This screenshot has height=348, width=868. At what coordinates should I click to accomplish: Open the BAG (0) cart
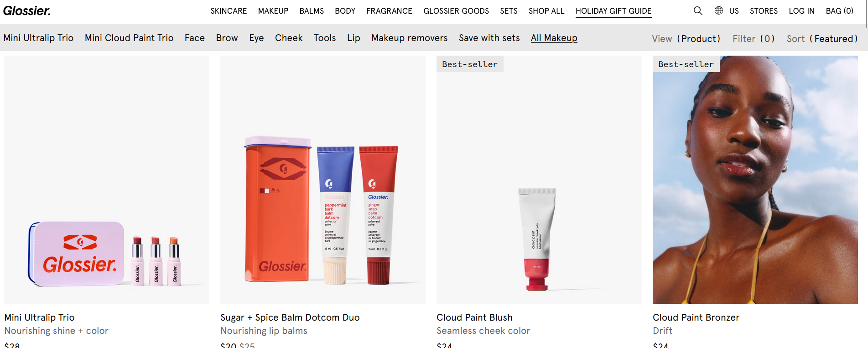[839, 11]
